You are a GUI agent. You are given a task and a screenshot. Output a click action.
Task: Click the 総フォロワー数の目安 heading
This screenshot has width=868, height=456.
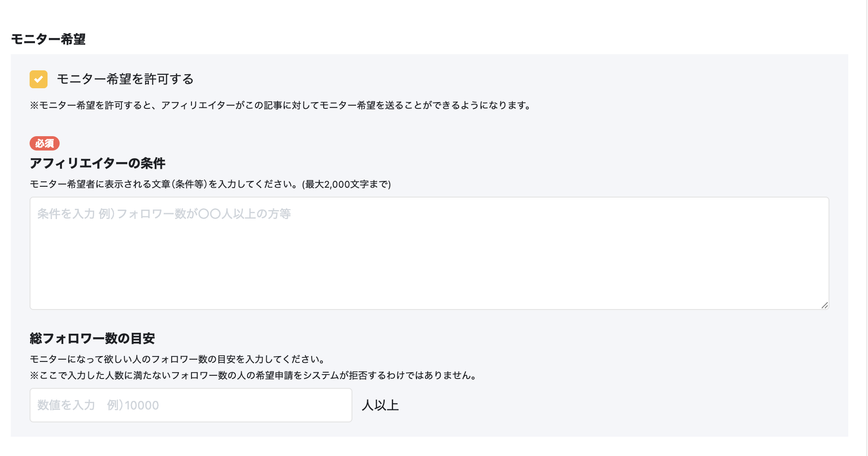[x=92, y=339]
